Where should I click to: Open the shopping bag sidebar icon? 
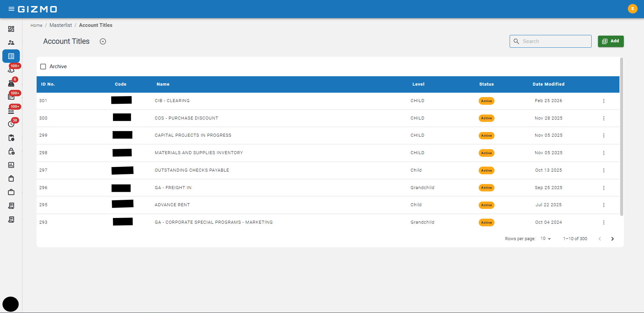11,178
